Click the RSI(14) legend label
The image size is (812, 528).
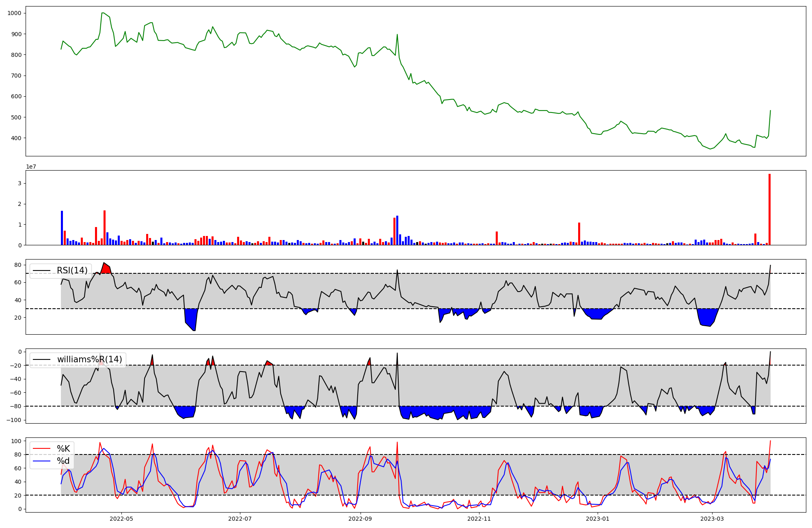point(72,270)
